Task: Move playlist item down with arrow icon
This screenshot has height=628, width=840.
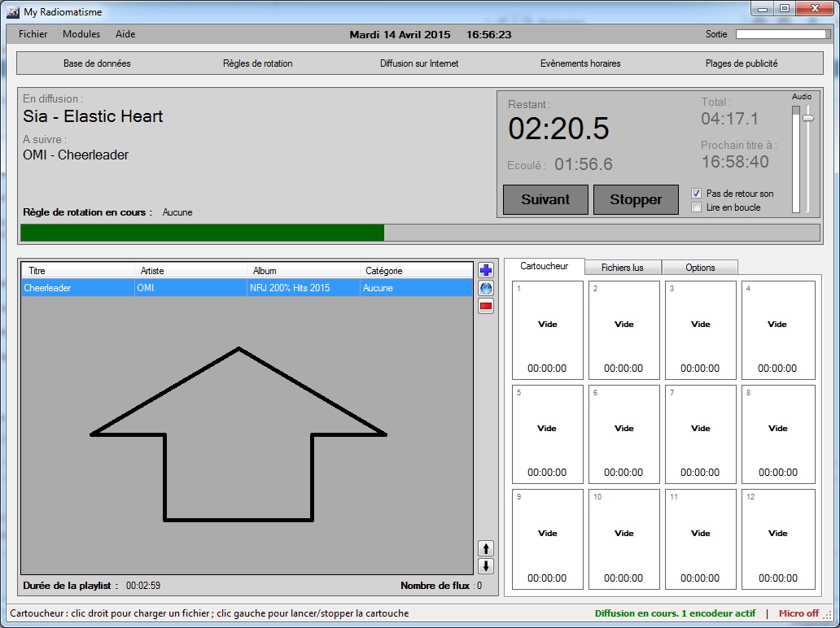Action: coord(486,566)
